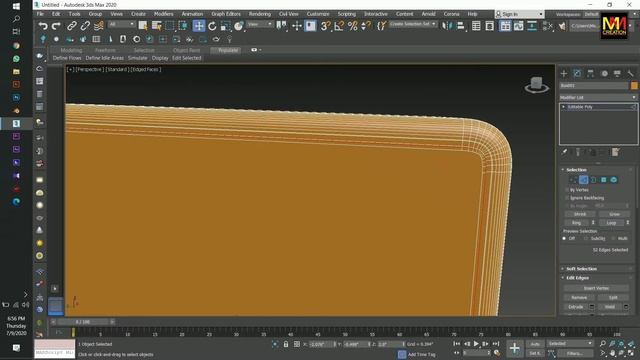This screenshot has width=640, height=360.
Task: Open the Graph Editors menu
Action: click(226, 14)
